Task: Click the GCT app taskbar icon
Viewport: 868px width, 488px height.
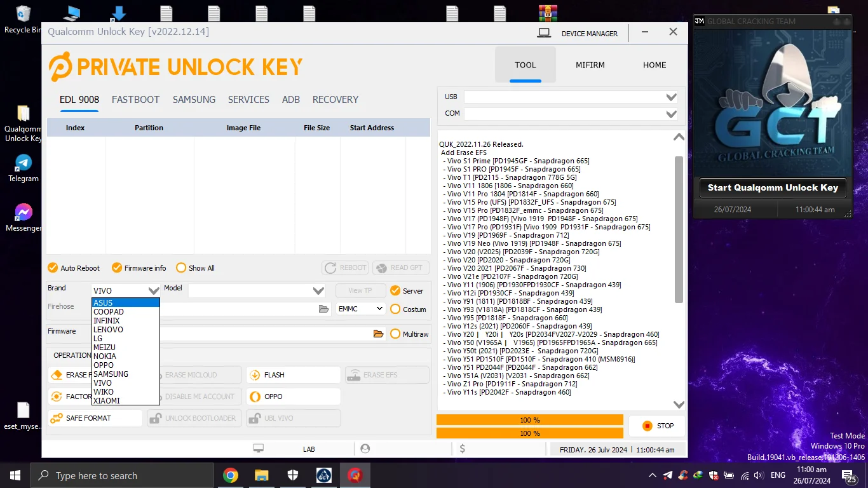Action: click(324, 475)
